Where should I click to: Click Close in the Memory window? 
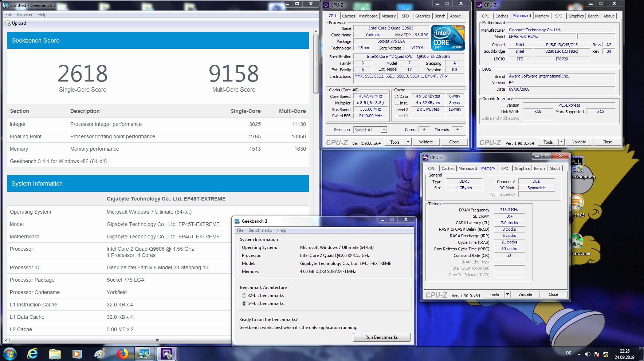point(553,294)
